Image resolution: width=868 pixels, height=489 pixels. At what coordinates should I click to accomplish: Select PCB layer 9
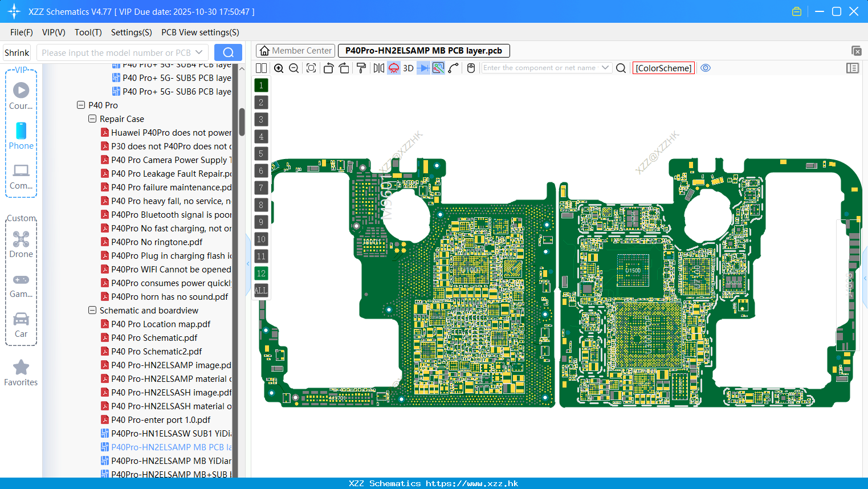tap(261, 222)
